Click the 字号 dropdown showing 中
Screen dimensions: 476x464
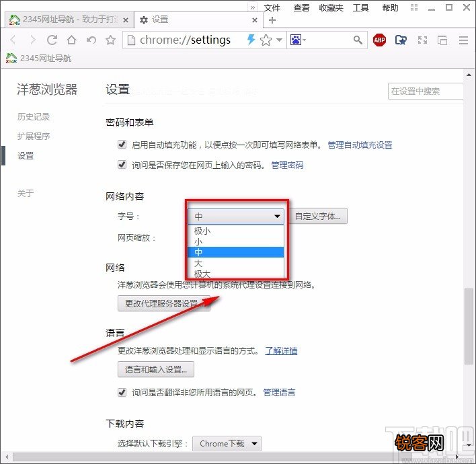[x=236, y=217]
